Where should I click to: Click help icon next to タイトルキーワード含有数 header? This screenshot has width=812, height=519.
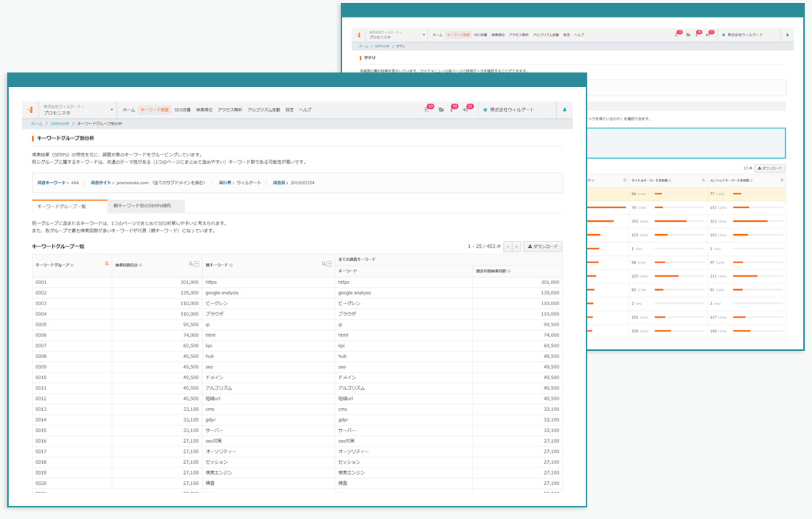(670, 180)
